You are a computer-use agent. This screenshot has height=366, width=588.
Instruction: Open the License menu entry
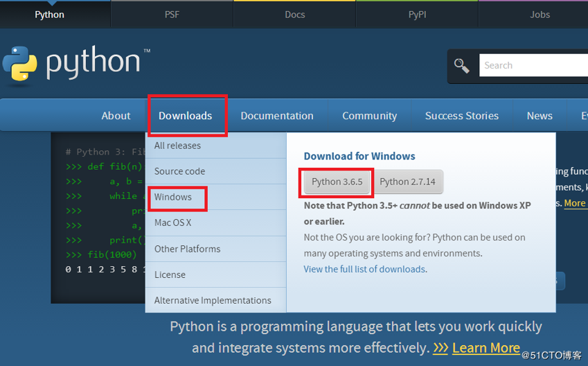(215, 274)
